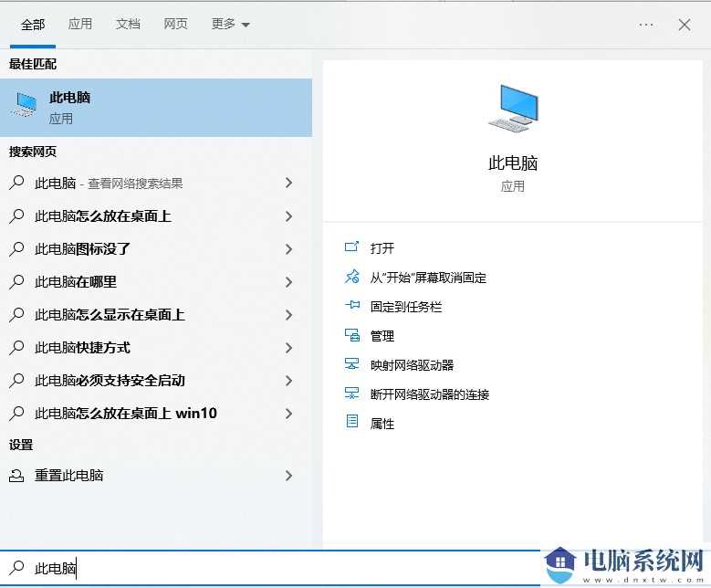Click search icon beside 此电脑在哪里

click(x=16, y=282)
